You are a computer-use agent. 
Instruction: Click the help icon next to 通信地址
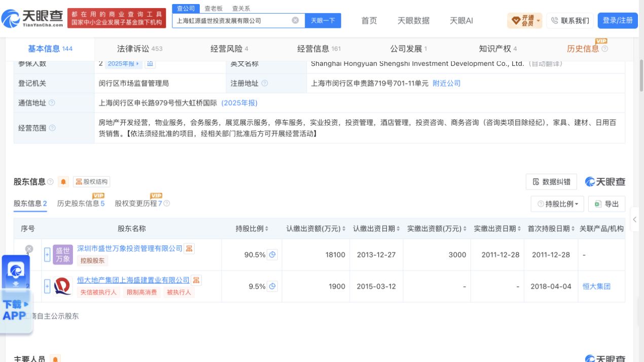(52, 103)
